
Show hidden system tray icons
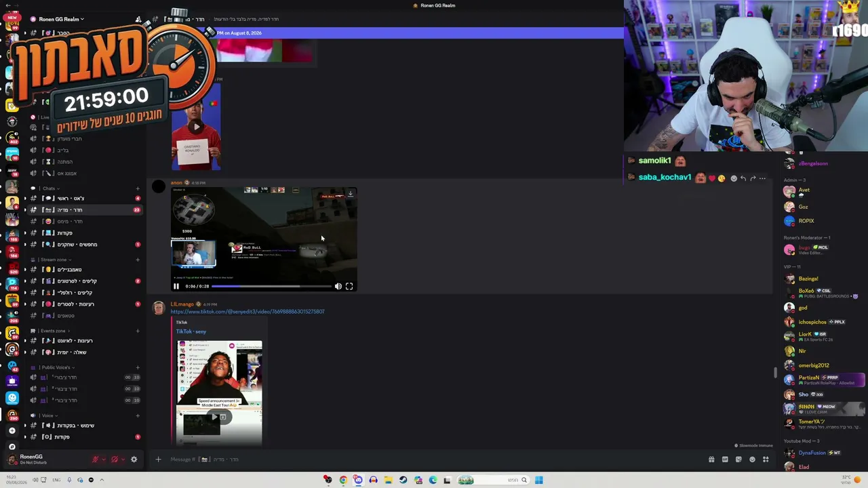coord(102,480)
